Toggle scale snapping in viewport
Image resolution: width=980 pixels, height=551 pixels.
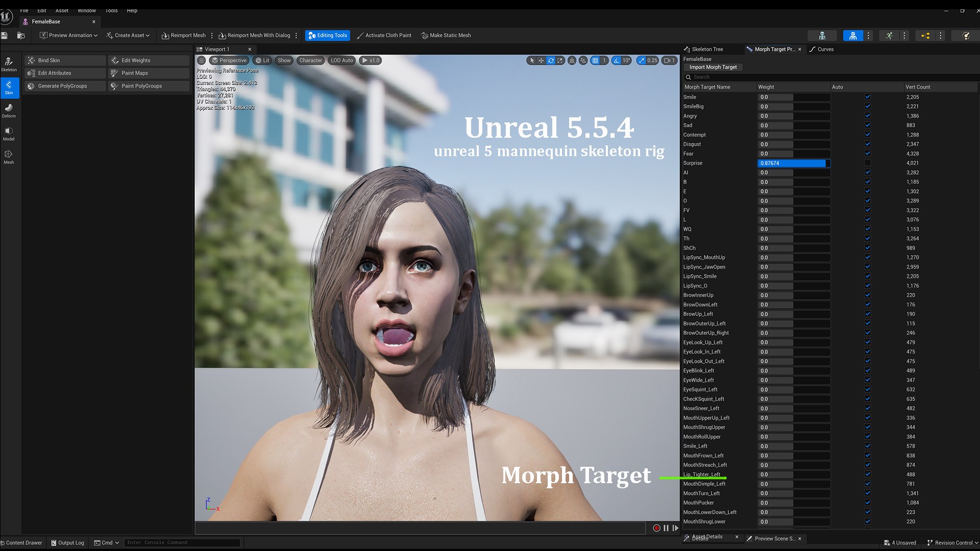pyautogui.click(x=642, y=60)
